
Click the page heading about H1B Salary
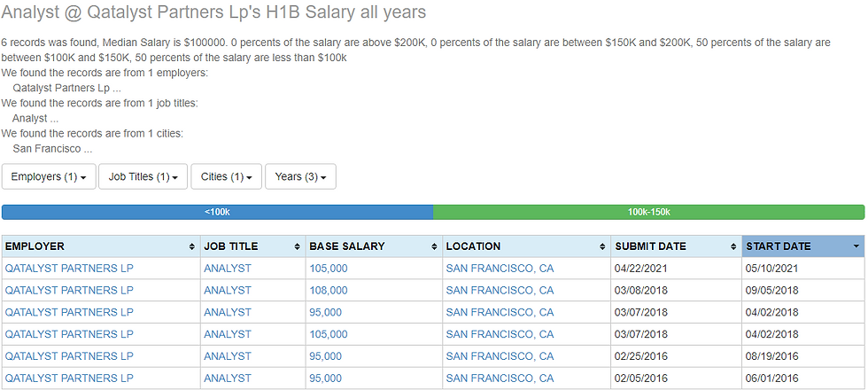213,12
